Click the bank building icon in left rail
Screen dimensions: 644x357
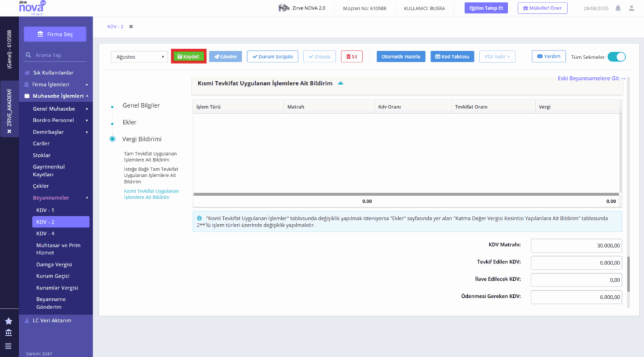(9, 332)
